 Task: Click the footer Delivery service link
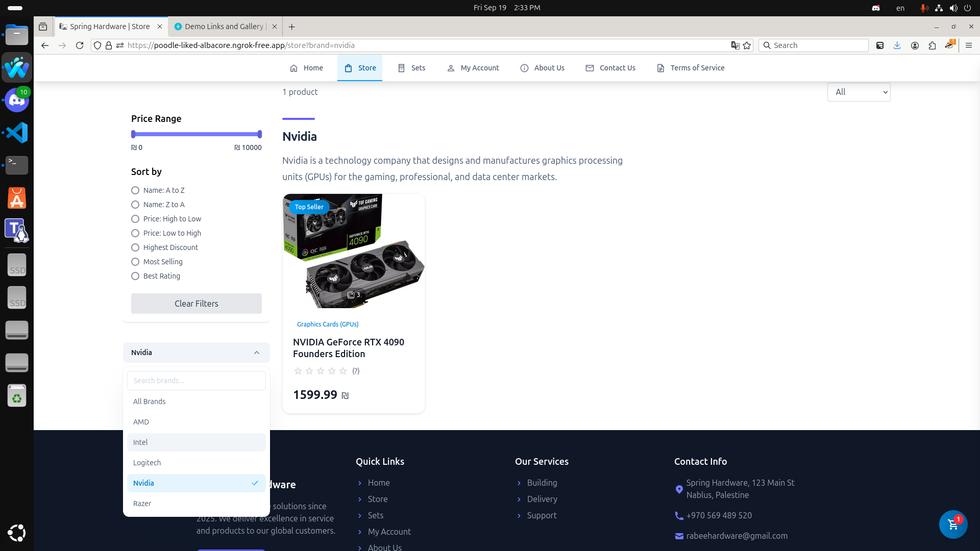542,499
